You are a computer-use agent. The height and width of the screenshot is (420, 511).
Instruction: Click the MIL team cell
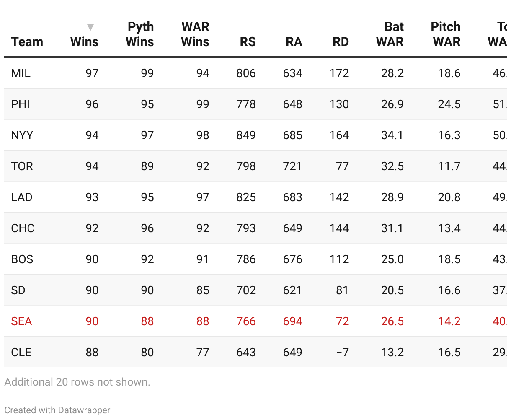coord(21,73)
